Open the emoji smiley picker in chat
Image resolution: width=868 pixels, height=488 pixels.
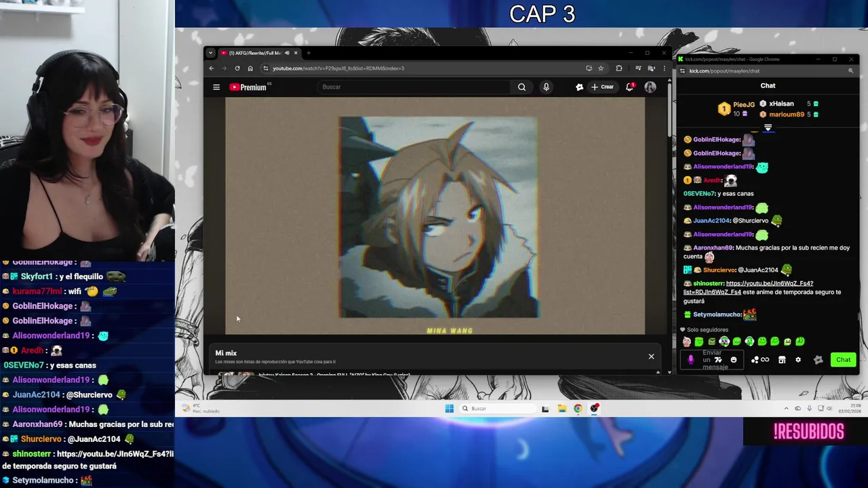tap(733, 360)
